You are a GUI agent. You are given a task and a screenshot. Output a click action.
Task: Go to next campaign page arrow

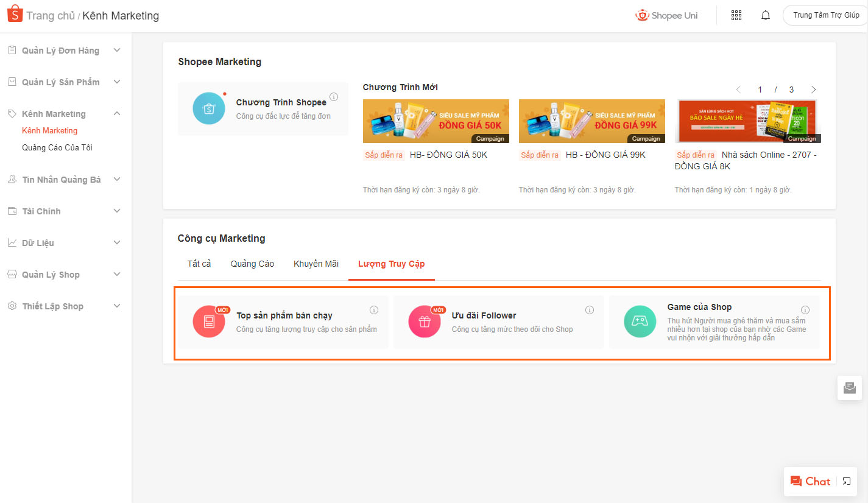tap(814, 90)
